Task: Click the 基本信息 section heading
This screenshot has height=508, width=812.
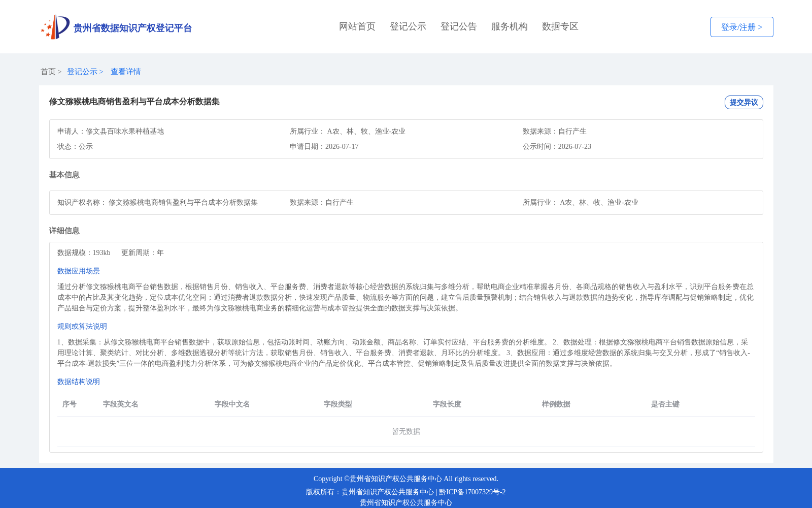Action: tap(64, 175)
